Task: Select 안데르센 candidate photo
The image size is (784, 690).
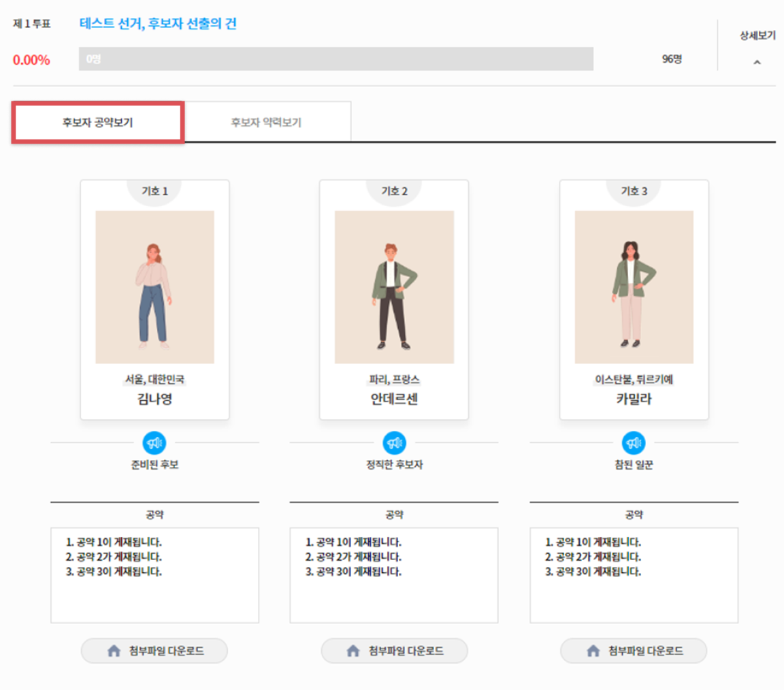Action: pyautogui.click(x=394, y=287)
